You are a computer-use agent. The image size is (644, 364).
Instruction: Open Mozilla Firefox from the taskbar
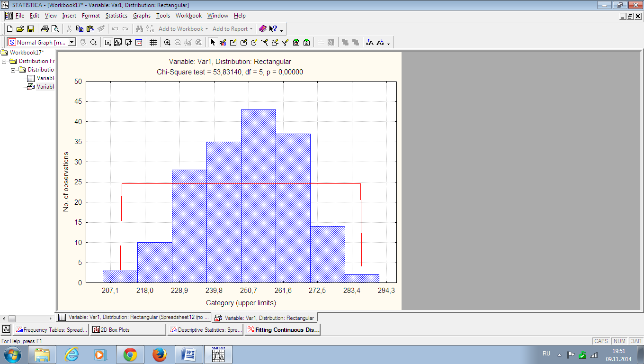[160, 355]
